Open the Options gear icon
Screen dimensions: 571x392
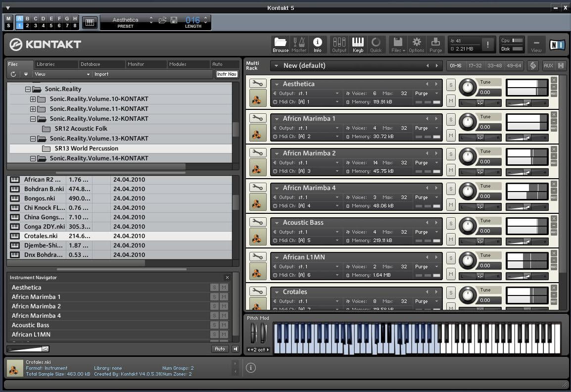coord(417,45)
